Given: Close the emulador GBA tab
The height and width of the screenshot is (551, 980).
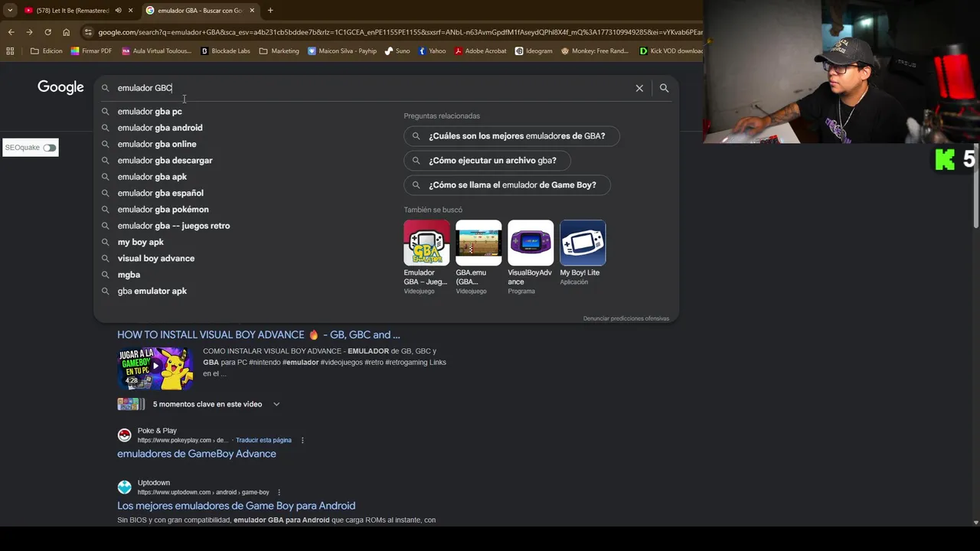Looking at the screenshot, I should (252, 11).
